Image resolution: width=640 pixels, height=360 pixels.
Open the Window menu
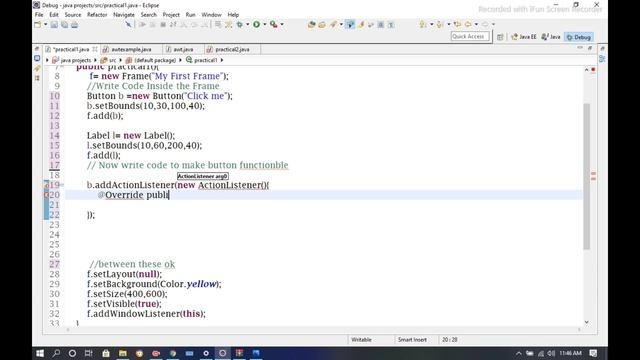[211, 15]
